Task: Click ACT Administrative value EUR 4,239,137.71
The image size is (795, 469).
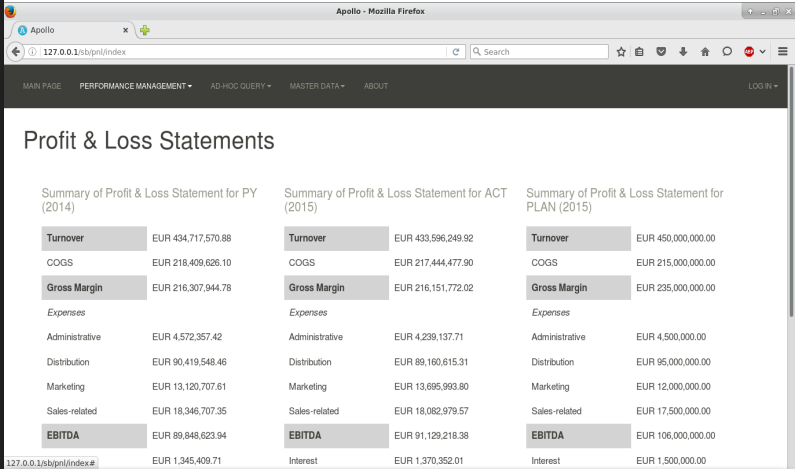Action: coord(429,337)
